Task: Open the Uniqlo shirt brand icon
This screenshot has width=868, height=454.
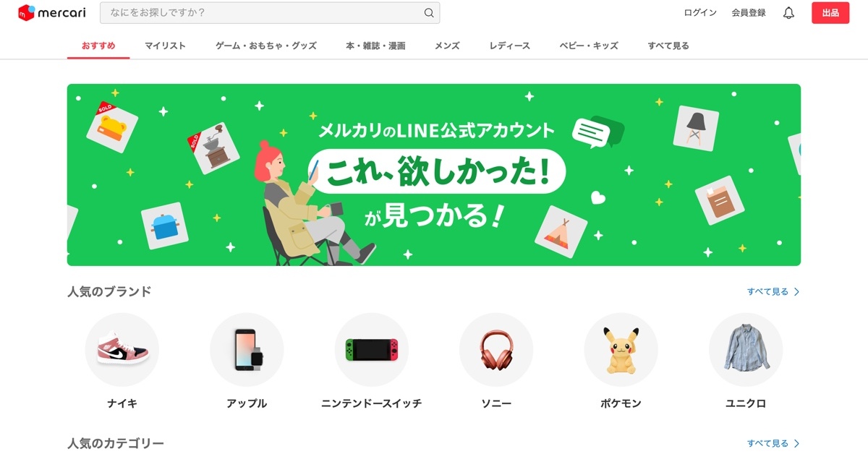Action: point(746,350)
